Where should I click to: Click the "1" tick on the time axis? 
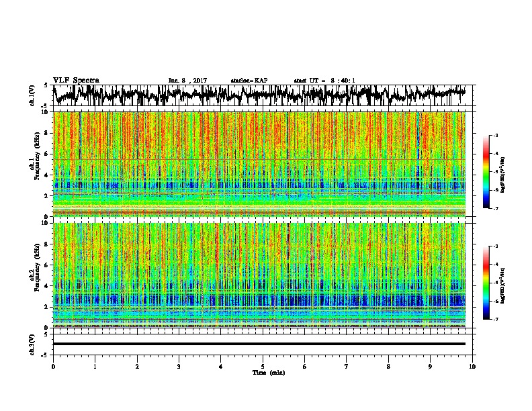point(95,367)
